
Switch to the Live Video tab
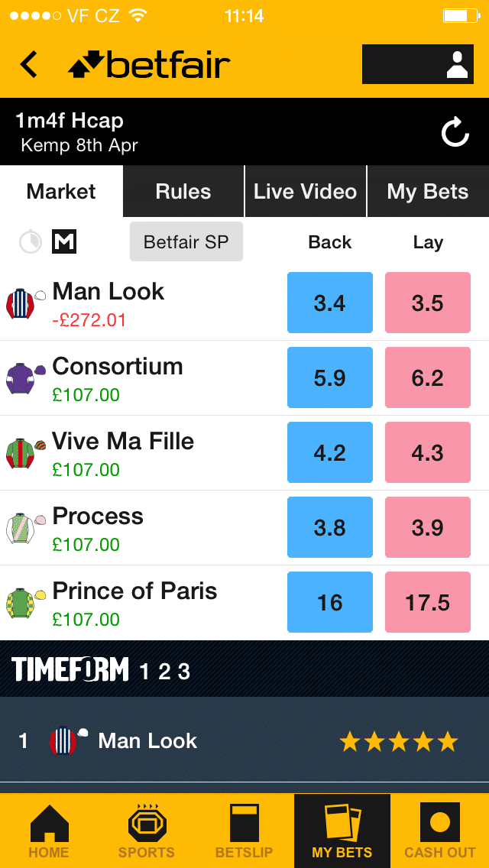click(x=306, y=192)
